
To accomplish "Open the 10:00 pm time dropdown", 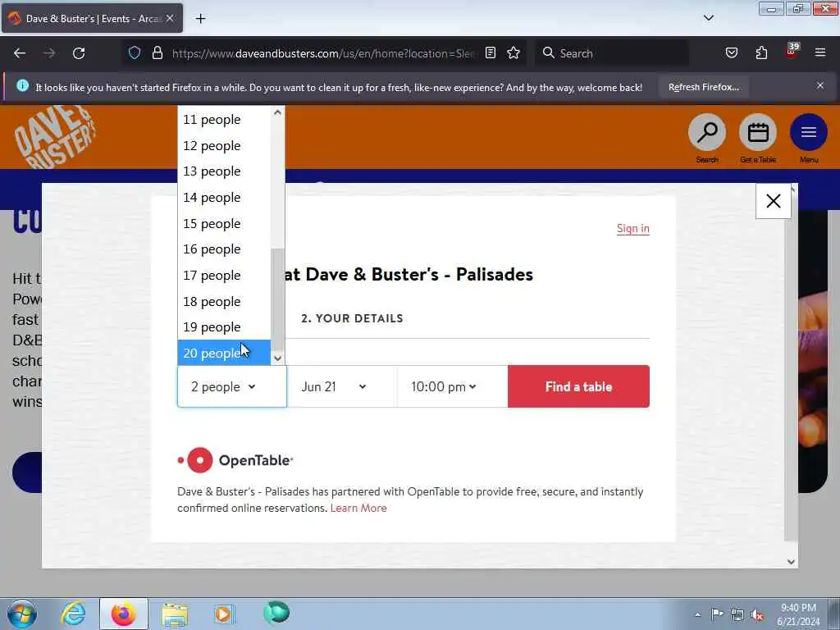I will pos(452,387).
